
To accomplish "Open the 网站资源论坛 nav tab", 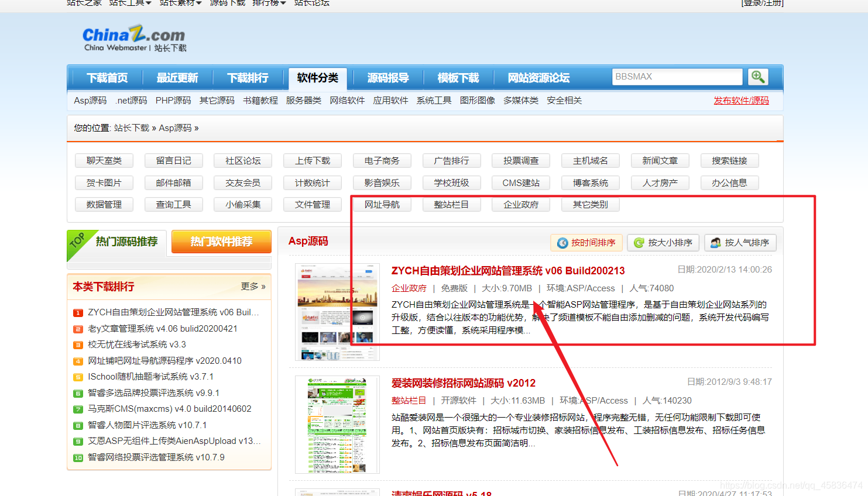I will [538, 78].
